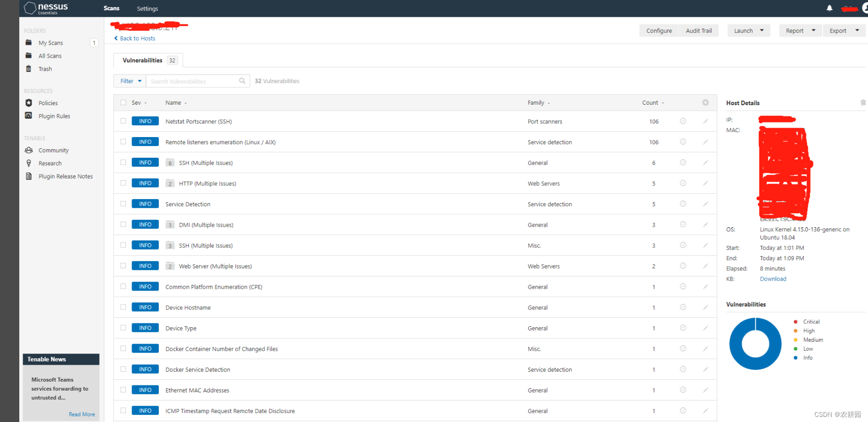
Task: Click circle icon on Service Detection row
Action: click(683, 204)
